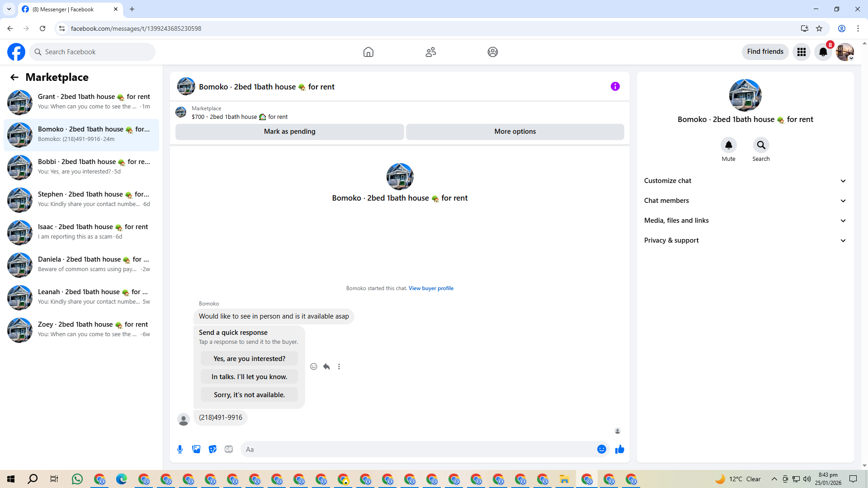The image size is (868, 488).
Task: Open the clock and calendar flyout
Action: point(828,479)
